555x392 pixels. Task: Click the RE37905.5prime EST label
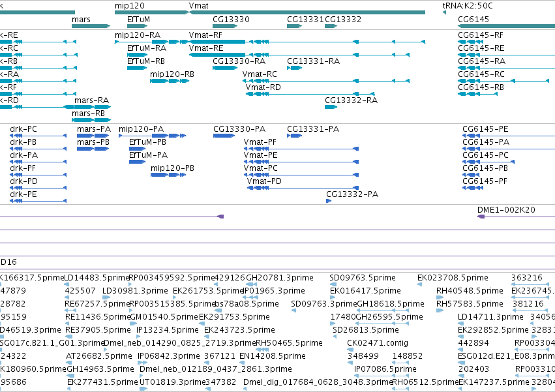click(98, 330)
